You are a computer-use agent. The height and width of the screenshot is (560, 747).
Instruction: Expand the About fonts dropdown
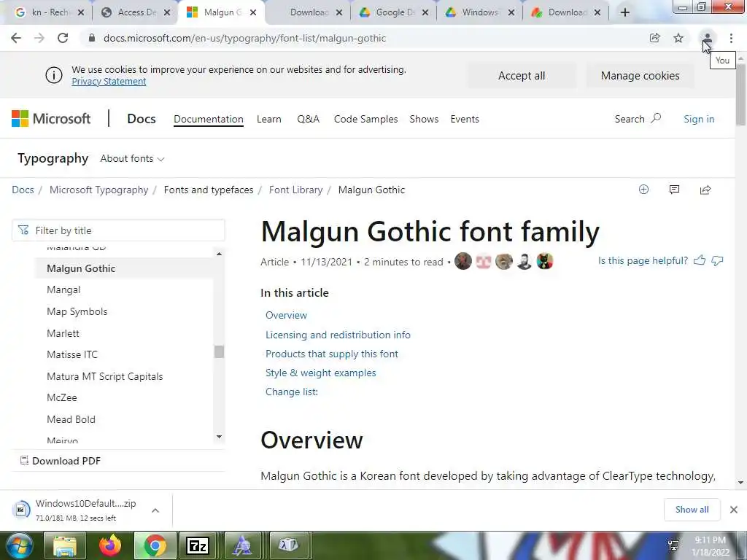132,158
